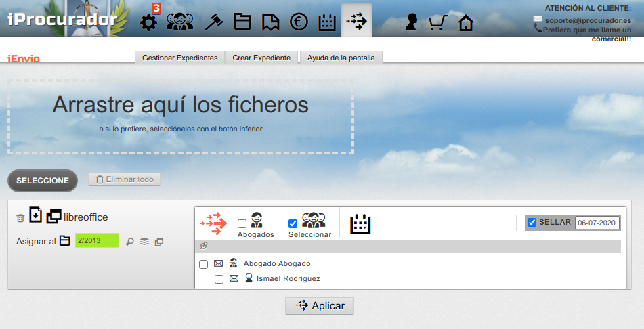This screenshot has height=329, width=644.
Task: Click the Eliminar todo button
Action: (125, 179)
